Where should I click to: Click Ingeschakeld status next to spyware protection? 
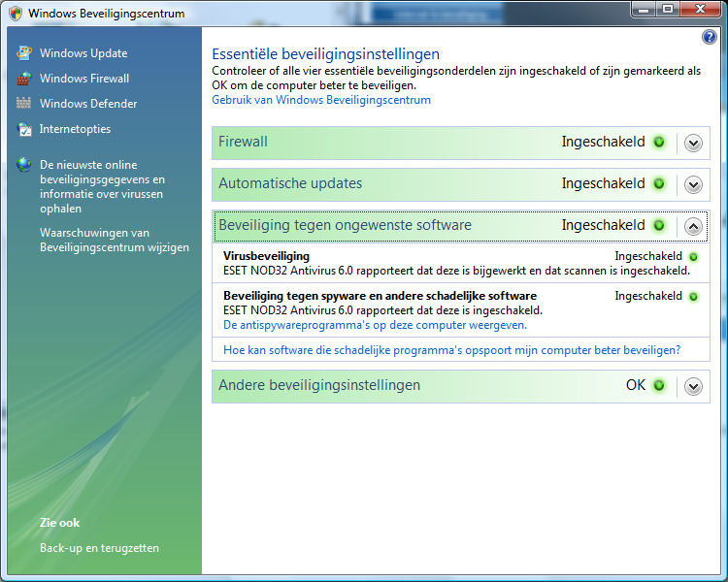point(648,296)
